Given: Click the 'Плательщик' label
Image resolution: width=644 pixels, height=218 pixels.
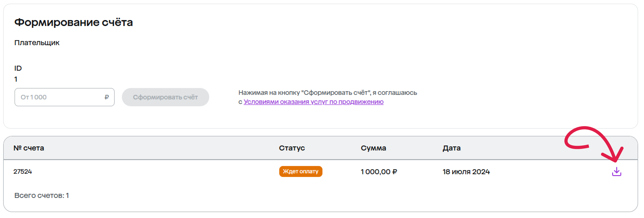Looking at the screenshot, I should tap(37, 43).
